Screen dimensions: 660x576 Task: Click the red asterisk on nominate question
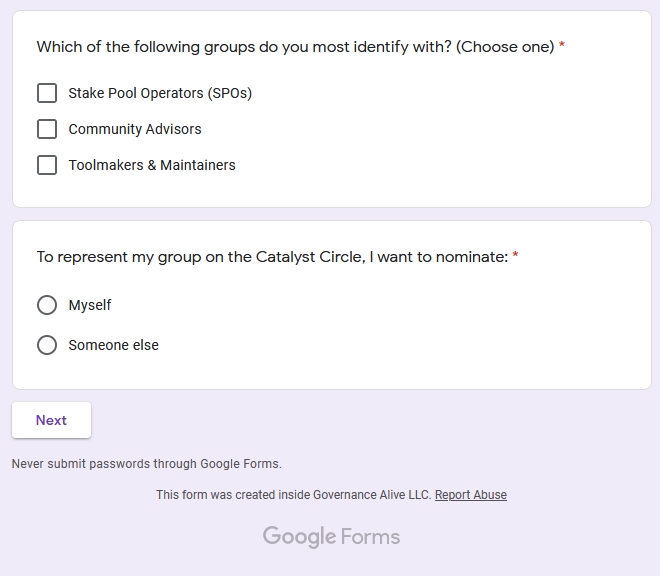coord(515,256)
